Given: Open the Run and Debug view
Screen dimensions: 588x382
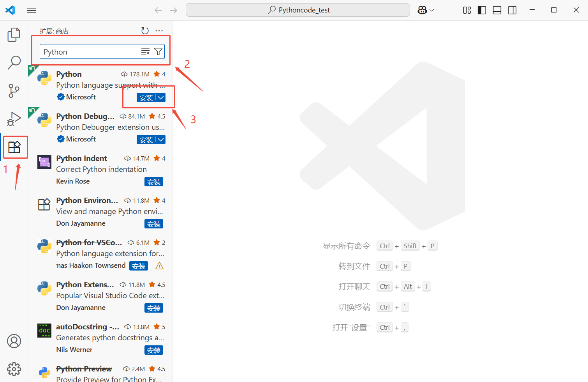Looking at the screenshot, I should [x=14, y=119].
